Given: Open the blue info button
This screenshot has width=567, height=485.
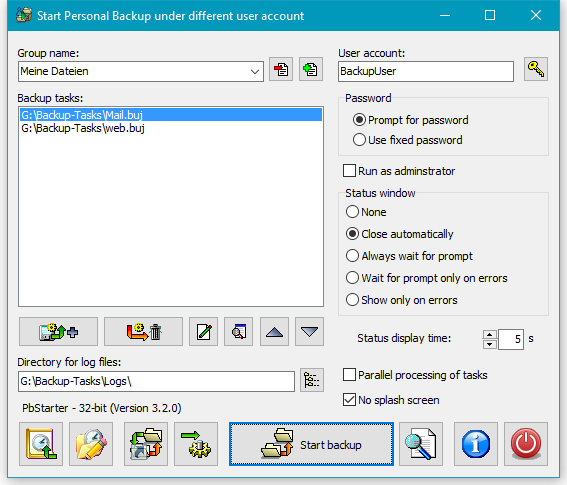Looking at the screenshot, I should [x=476, y=444].
